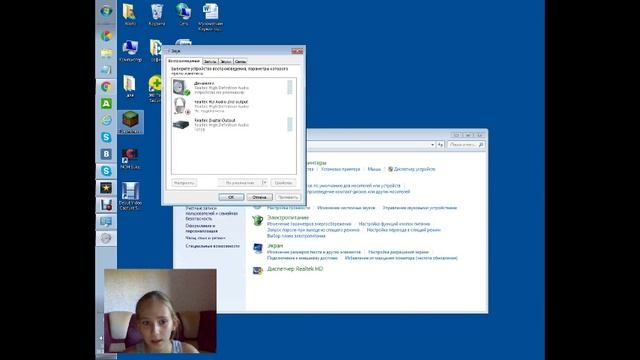
Task: Click Применить in the Sound dialog
Action: click(288, 197)
